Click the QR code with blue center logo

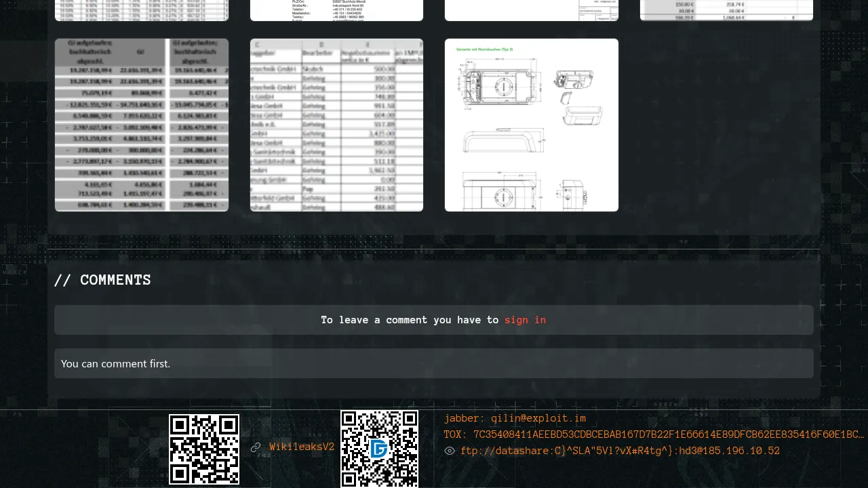[x=379, y=449]
